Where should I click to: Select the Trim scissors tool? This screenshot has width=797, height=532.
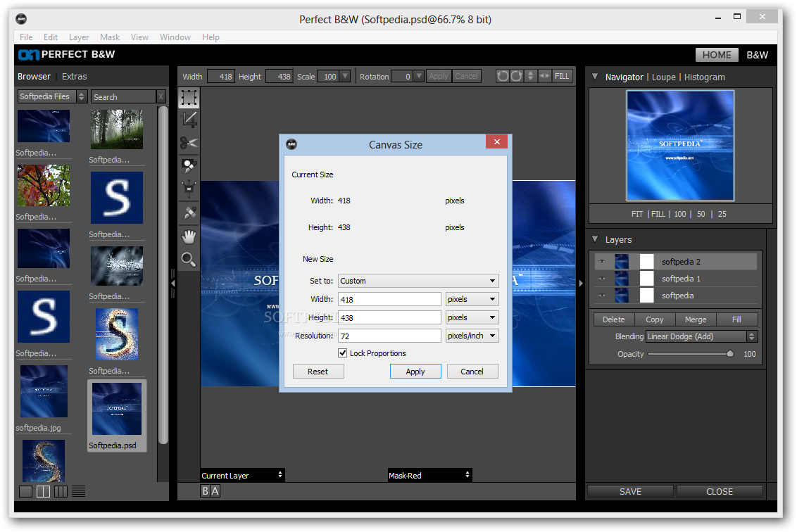[x=189, y=144]
